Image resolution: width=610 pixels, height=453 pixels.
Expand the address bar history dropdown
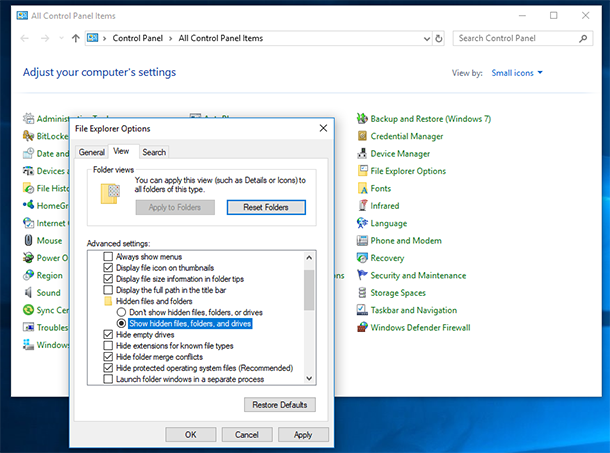[x=427, y=39]
